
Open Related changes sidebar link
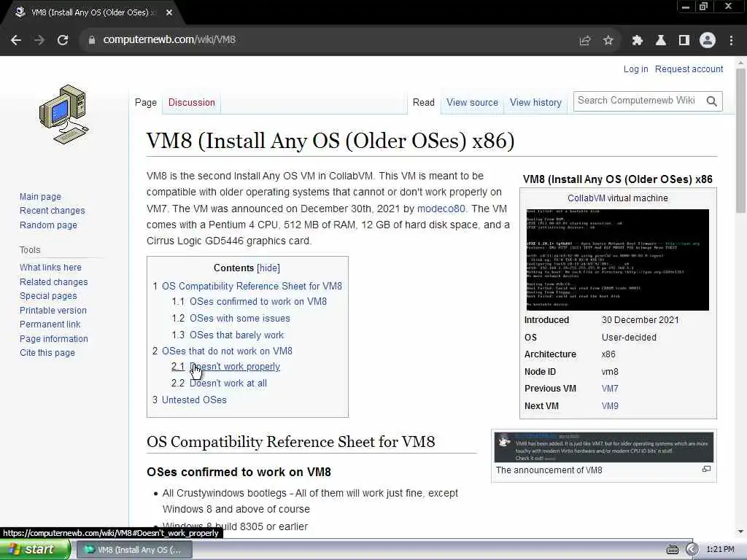pyautogui.click(x=54, y=281)
